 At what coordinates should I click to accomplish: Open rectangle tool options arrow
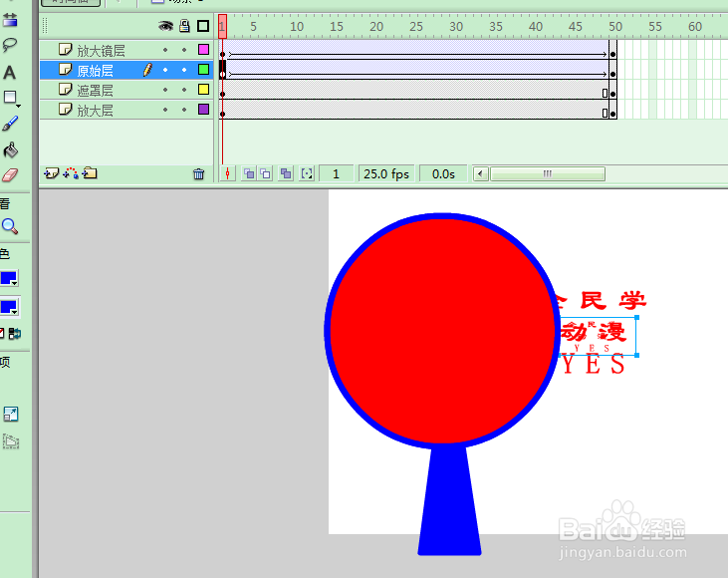click(18, 107)
